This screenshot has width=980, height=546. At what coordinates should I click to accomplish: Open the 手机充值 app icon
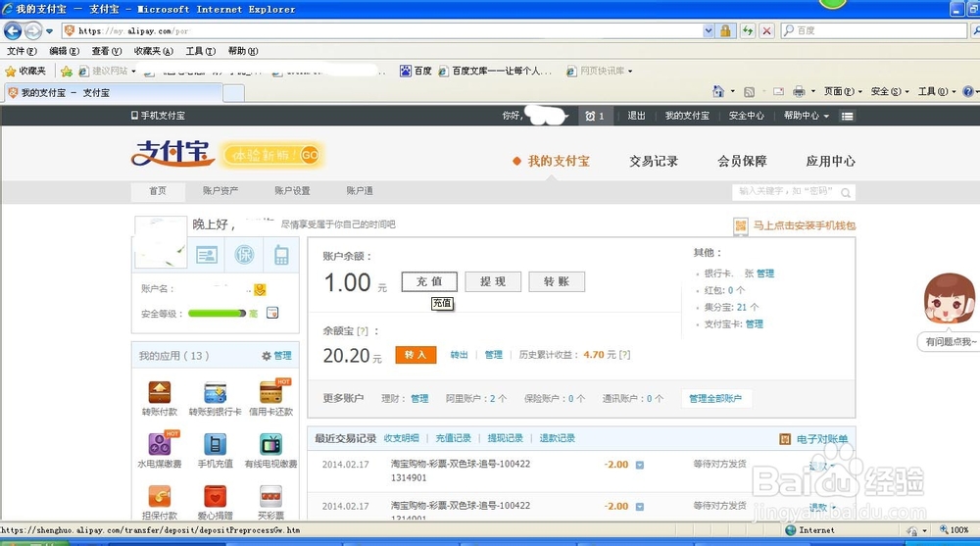pos(215,445)
